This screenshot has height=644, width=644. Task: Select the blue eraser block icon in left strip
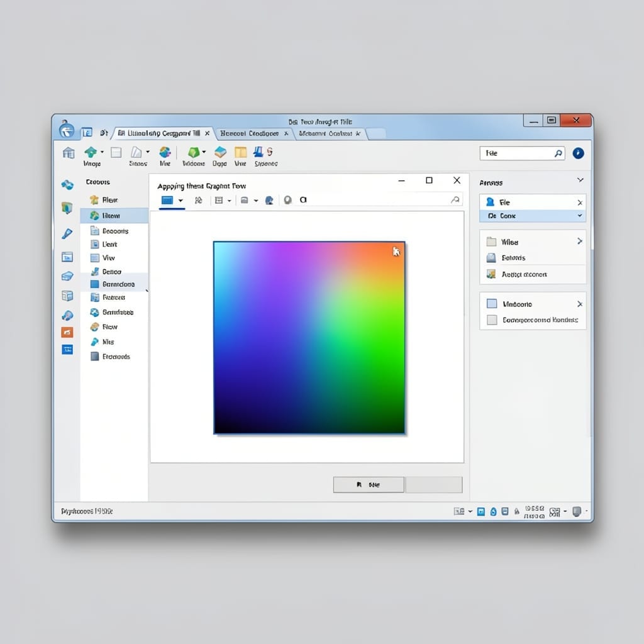click(x=67, y=276)
